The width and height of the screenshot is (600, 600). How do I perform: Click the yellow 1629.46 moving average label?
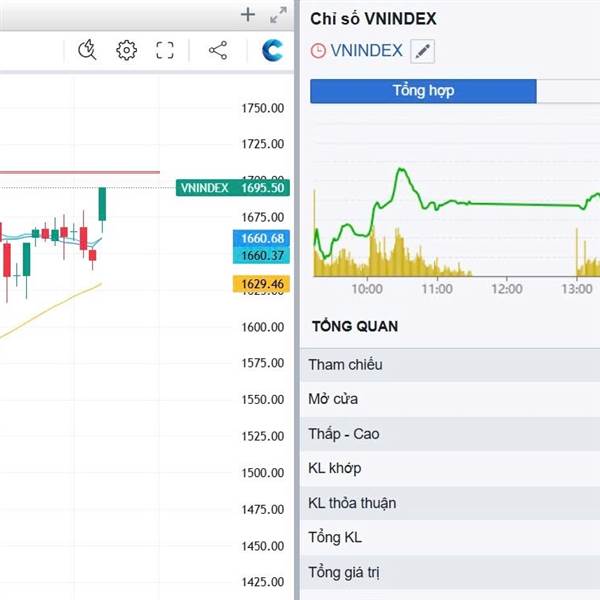point(261,285)
